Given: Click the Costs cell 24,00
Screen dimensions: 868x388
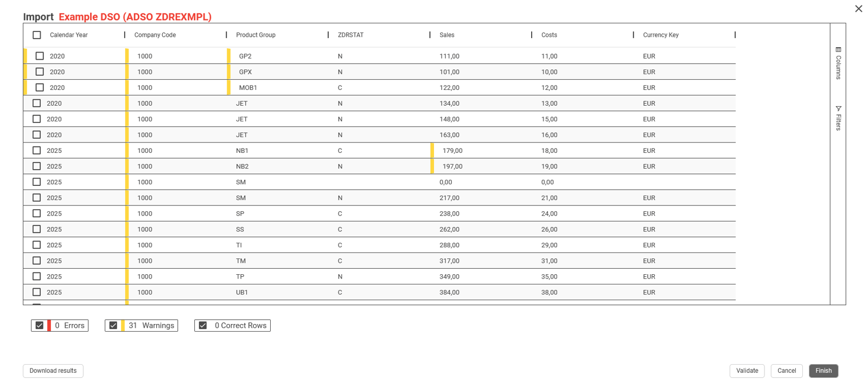Looking at the screenshot, I should 582,214.
